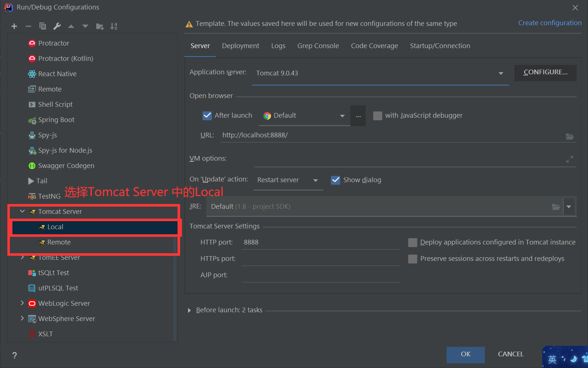Click the OK button
Viewport: 588px width, 368px height.
[x=466, y=355]
